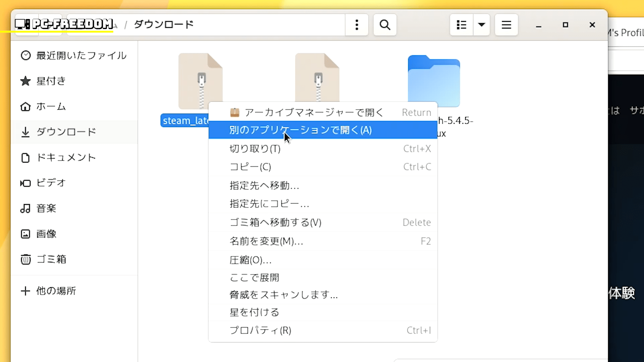Choose アーカイブマネージャーで開く from context menu
The image size is (644, 362).
[314, 112]
